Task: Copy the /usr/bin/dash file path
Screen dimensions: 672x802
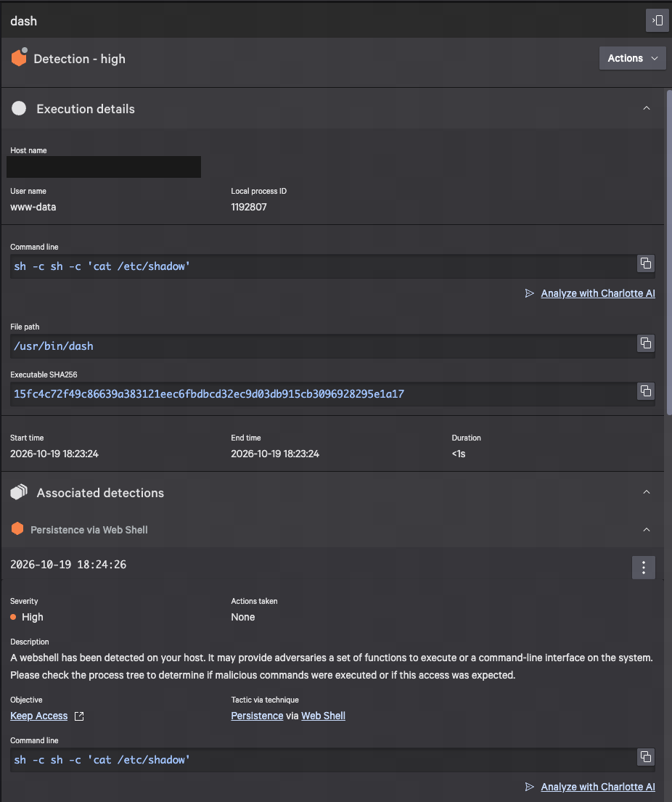Action: [x=646, y=343]
